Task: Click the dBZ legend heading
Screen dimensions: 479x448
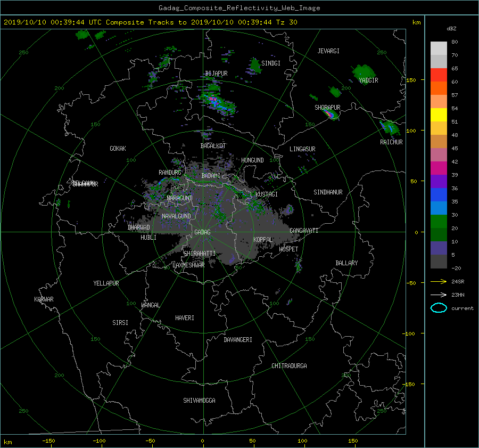Action: pyautogui.click(x=451, y=29)
